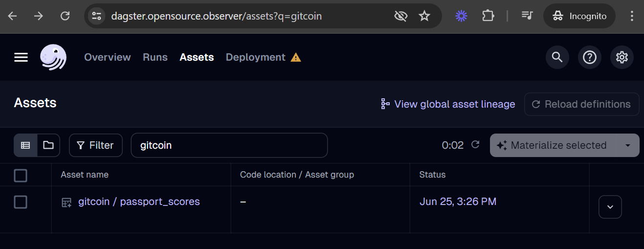Viewport: 644px width, 249px height.
Task: Bookmark this page with star icon
Action: tap(424, 16)
